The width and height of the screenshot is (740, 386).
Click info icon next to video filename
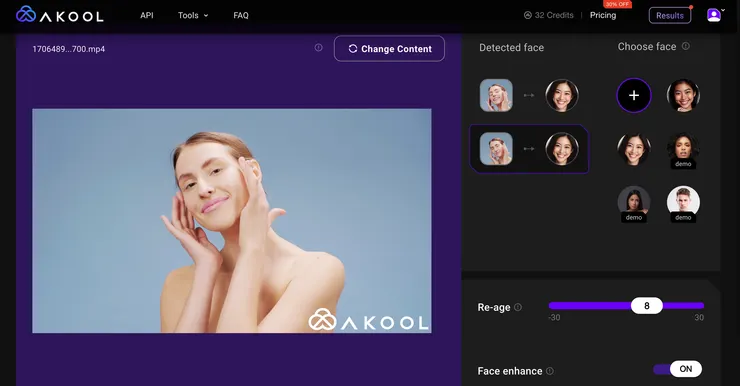coord(319,48)
